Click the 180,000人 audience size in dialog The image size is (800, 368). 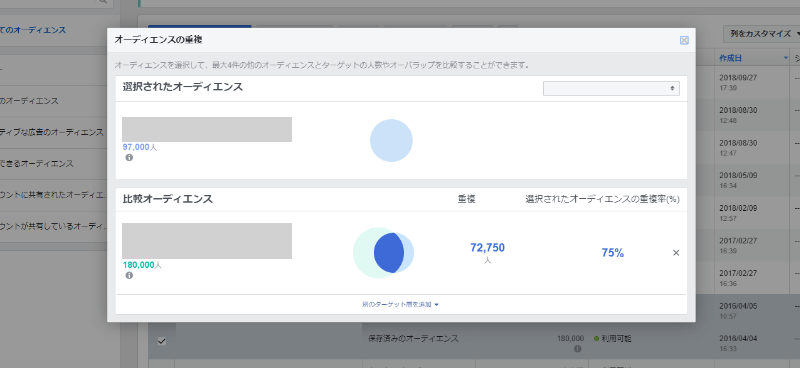coord(142,265)
